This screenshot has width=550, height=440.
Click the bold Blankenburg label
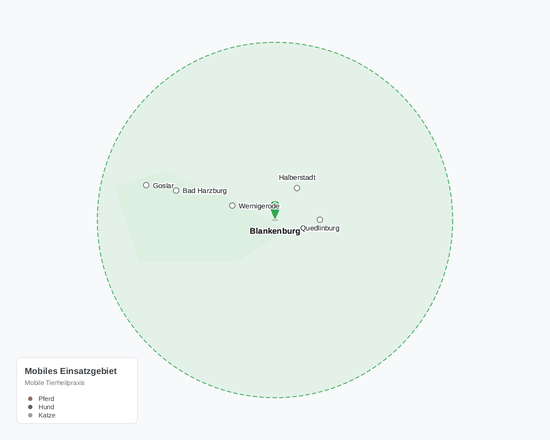[x=275, y=231]
